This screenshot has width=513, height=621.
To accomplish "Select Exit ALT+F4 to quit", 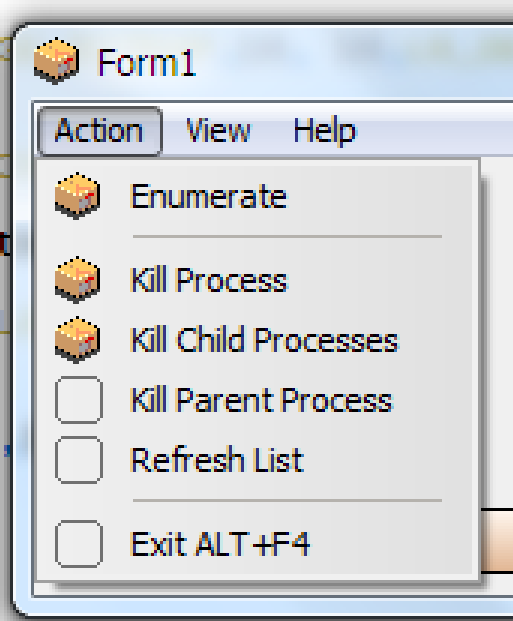I will pos(255,544).
